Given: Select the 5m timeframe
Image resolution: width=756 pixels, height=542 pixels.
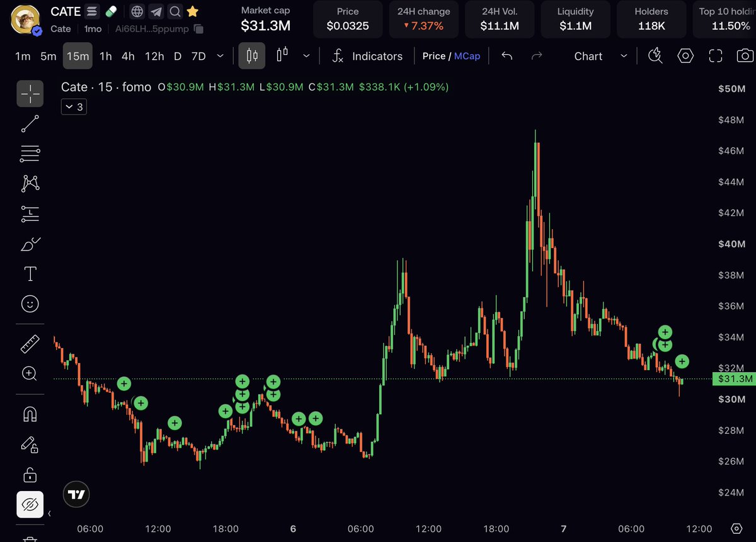Looking at the screenshot, I should [x=49, y=56].
